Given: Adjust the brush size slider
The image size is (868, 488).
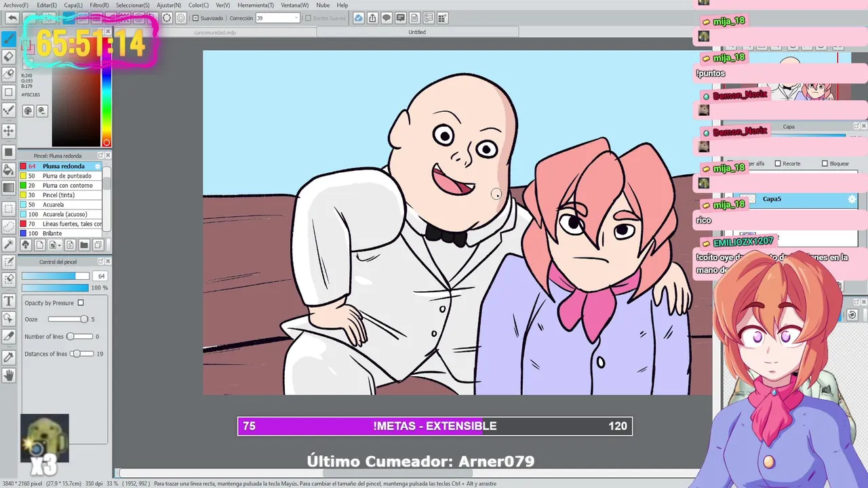Looking at the screenshot, I should point(55,276).
